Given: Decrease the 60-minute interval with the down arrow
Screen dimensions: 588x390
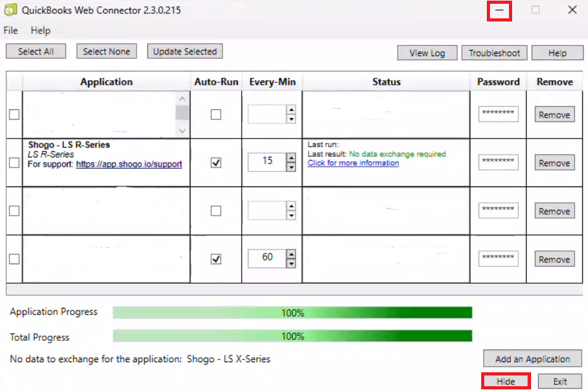Looking at the screenshot, I should (291, 264).
